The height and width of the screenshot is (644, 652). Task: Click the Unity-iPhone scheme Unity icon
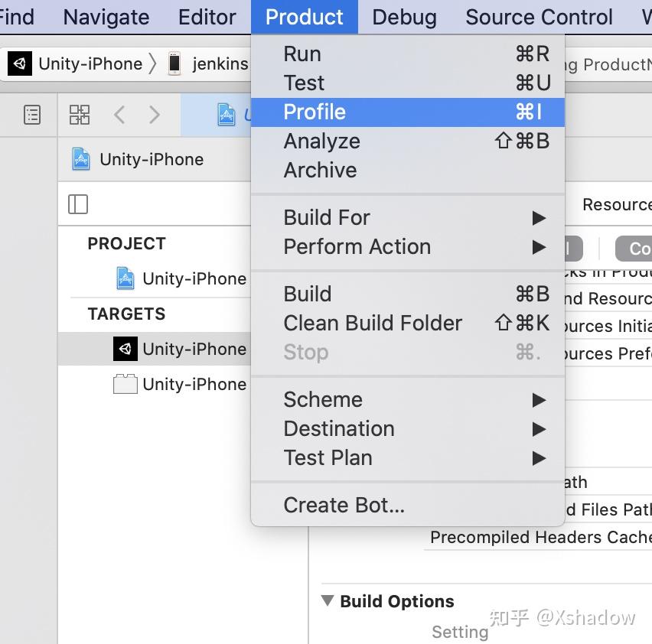point(21,63)
